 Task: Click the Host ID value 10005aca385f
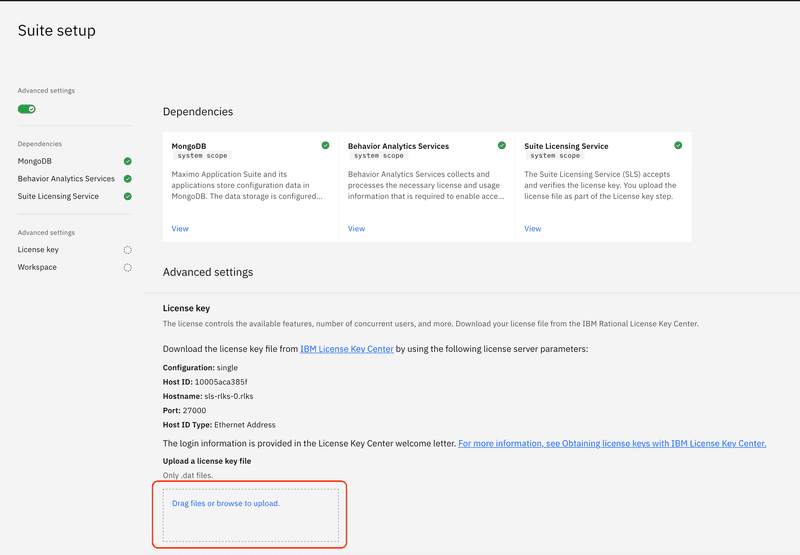pos(221,382)
